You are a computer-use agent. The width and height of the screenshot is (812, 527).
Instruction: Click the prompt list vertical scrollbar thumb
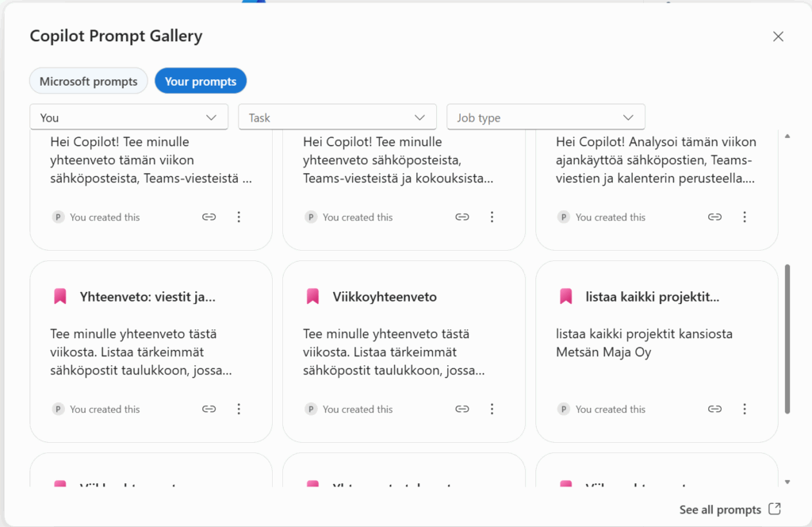[787, 339]
